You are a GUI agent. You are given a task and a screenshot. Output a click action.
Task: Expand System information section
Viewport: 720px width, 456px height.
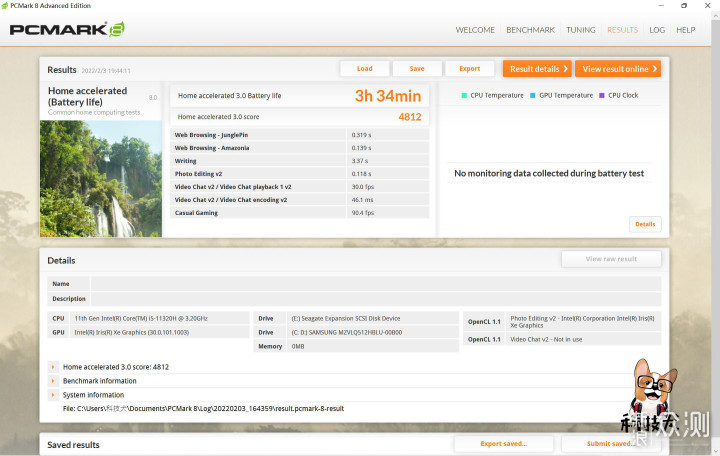point(53,394)
